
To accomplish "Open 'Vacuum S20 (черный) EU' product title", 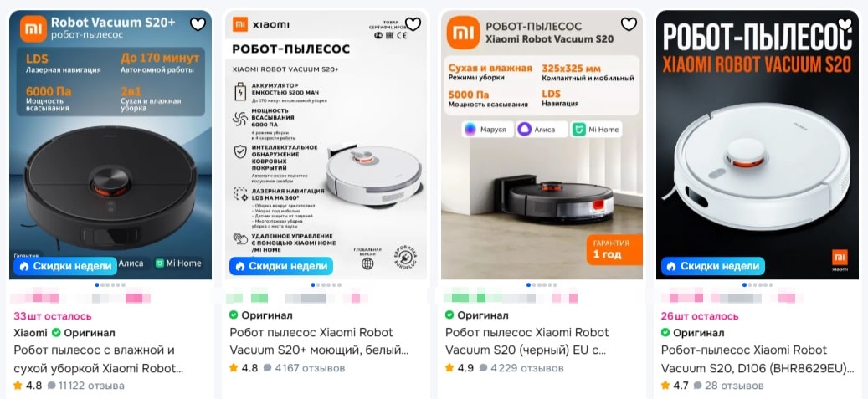I will point(526,341).
